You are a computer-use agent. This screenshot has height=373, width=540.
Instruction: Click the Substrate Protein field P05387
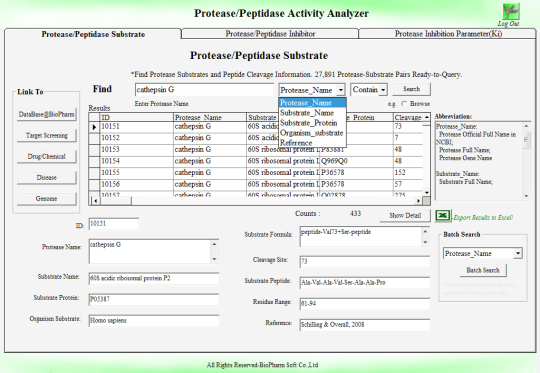(154, 299)
